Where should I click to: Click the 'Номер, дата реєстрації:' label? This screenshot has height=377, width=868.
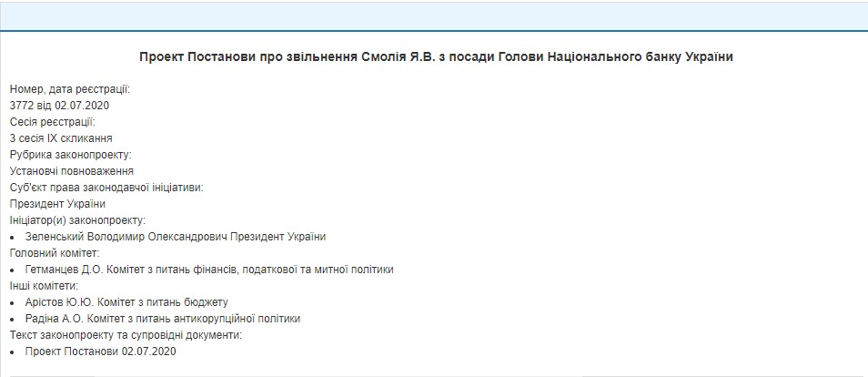click(x=70, y=89)
